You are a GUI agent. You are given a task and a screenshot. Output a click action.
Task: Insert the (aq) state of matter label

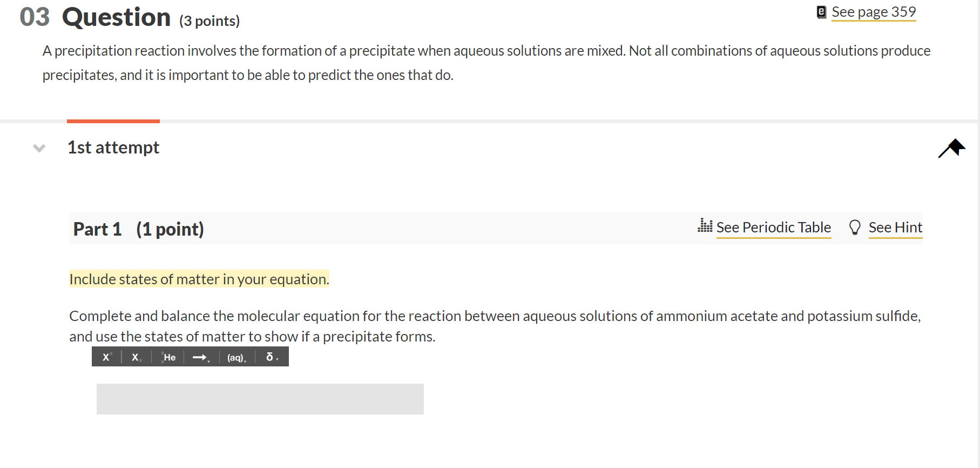click(x=235, y=357)
